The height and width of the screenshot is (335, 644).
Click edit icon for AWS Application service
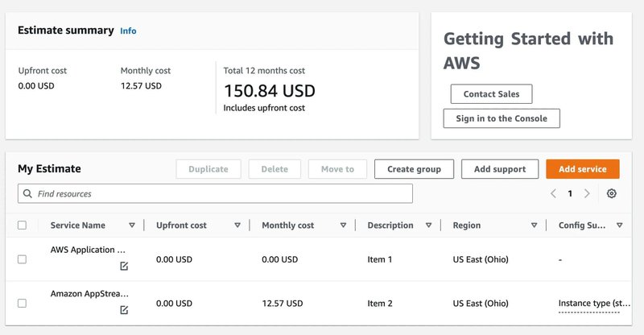124,266
